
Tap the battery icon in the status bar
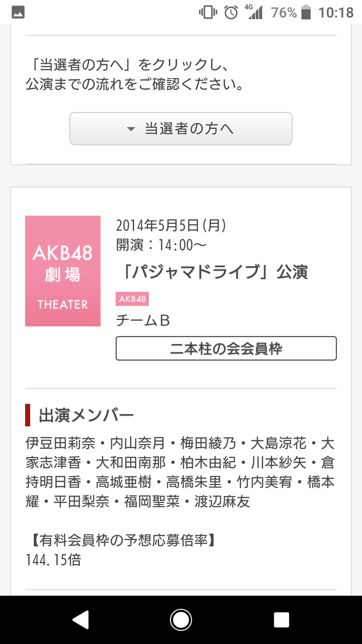click(306, 13)
